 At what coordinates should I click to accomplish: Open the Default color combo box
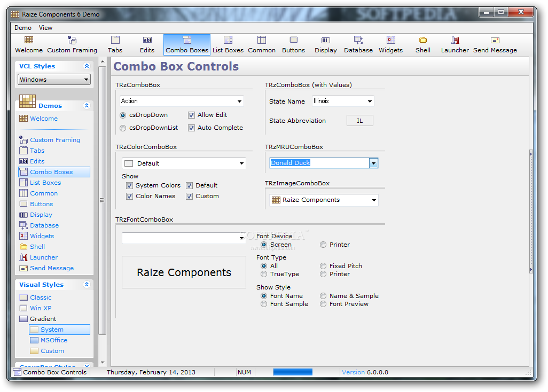pyautogui.click(x=184, y=163)
